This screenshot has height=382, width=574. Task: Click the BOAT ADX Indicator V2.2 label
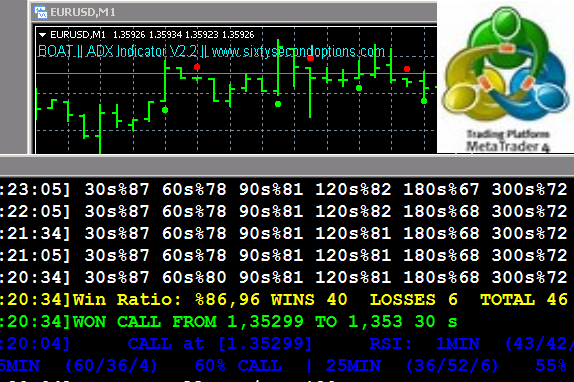tap(118, 51)
